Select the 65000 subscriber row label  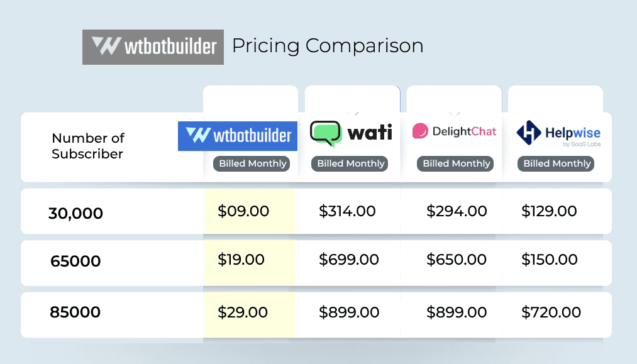(x=75, y=261)
